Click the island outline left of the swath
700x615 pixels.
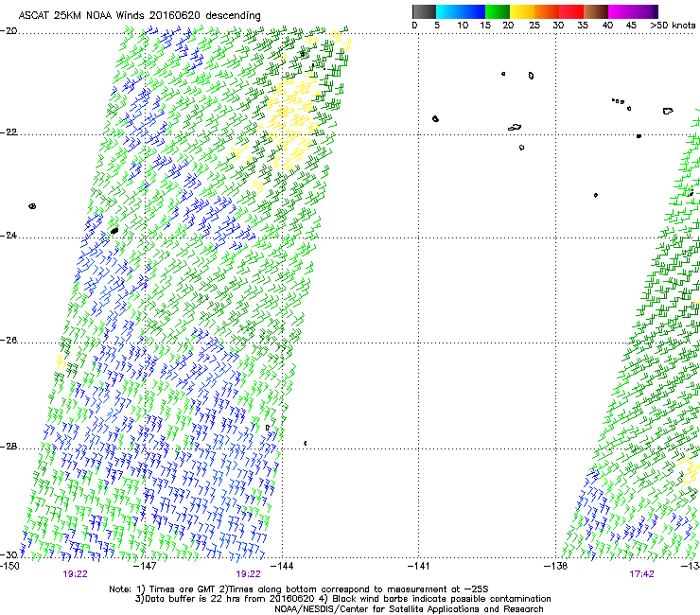click(32, 206)
